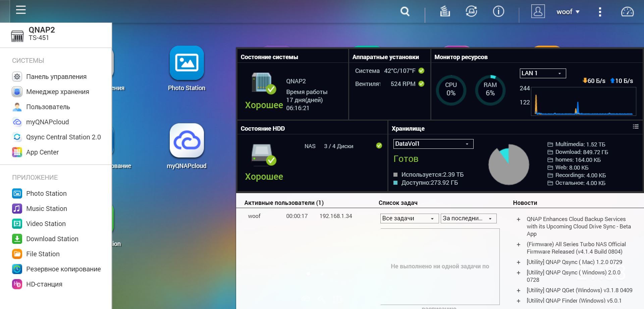Click the Multimedia folder entry

(x=576, y=144)
